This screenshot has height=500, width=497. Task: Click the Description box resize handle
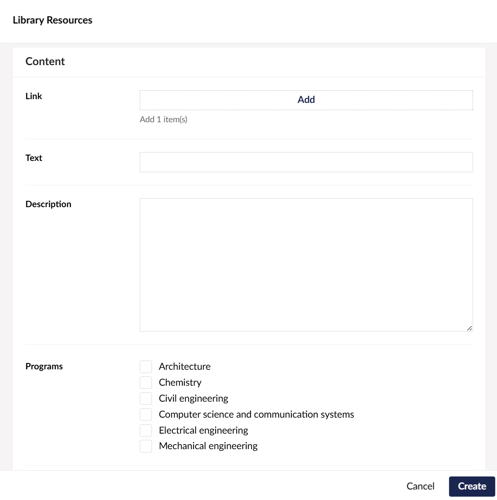click(469, 328)
